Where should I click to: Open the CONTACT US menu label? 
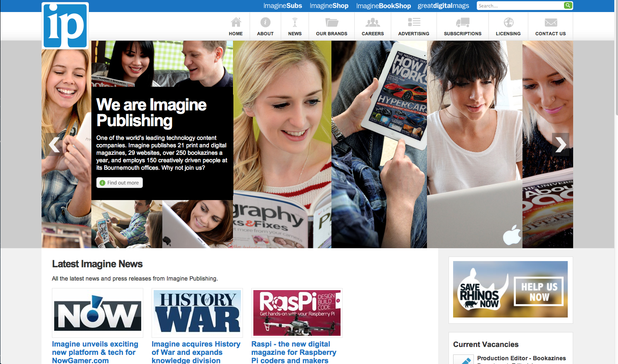click(550, 34)
